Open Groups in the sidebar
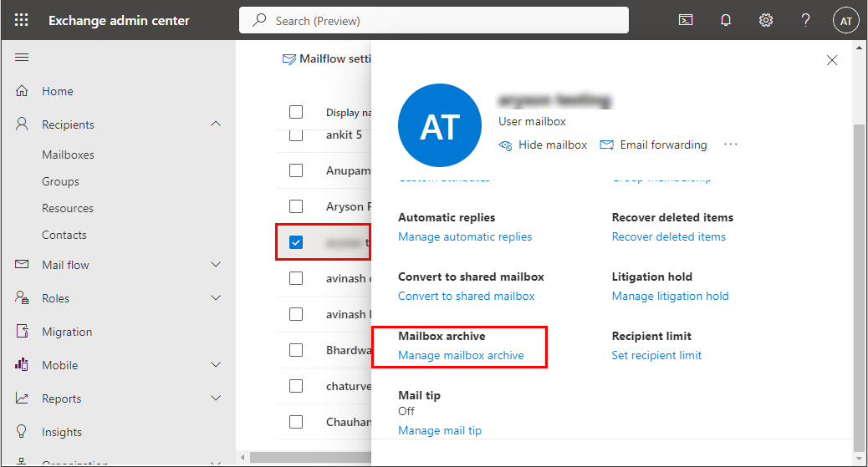This screenshot has height=467, width=868. pyautogui.click(x=60, y=181)
